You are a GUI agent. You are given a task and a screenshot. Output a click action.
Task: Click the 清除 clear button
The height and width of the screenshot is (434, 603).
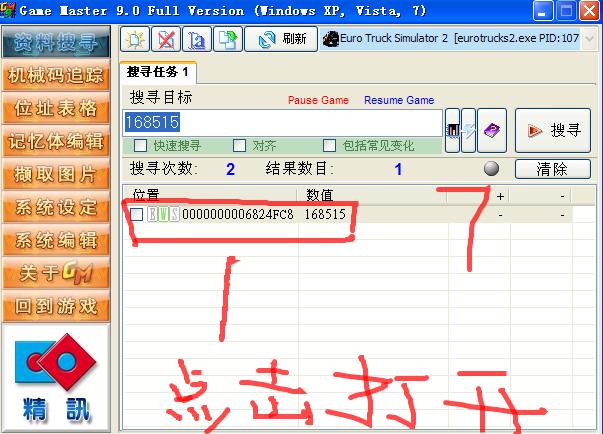tap(552, 169)
